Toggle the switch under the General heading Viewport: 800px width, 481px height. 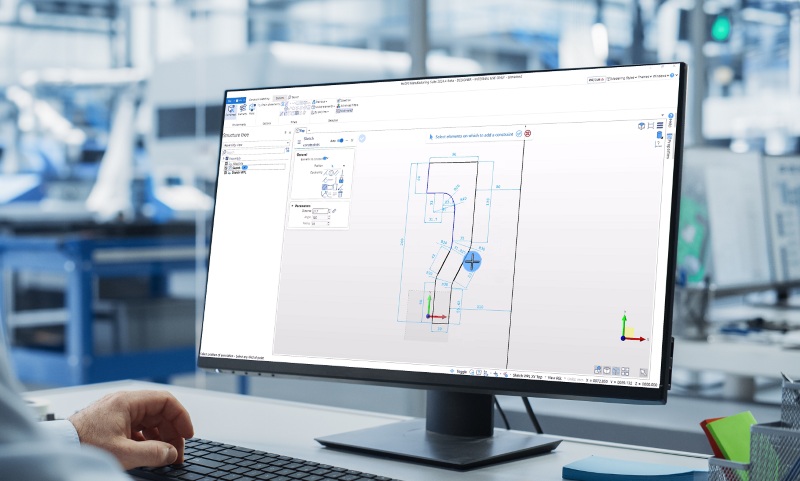(x=325, y=158)
